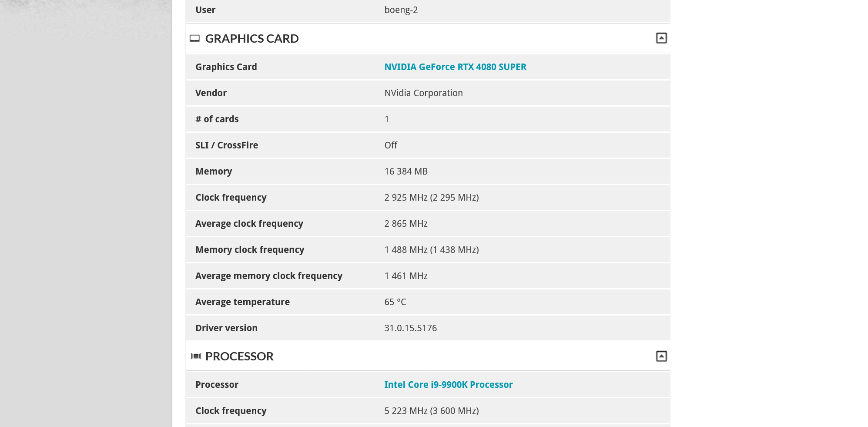Click the 'Average temperature' label
The width and height of the screenshot is (868, 427).
pyautogui.click(x=242, y=302)
